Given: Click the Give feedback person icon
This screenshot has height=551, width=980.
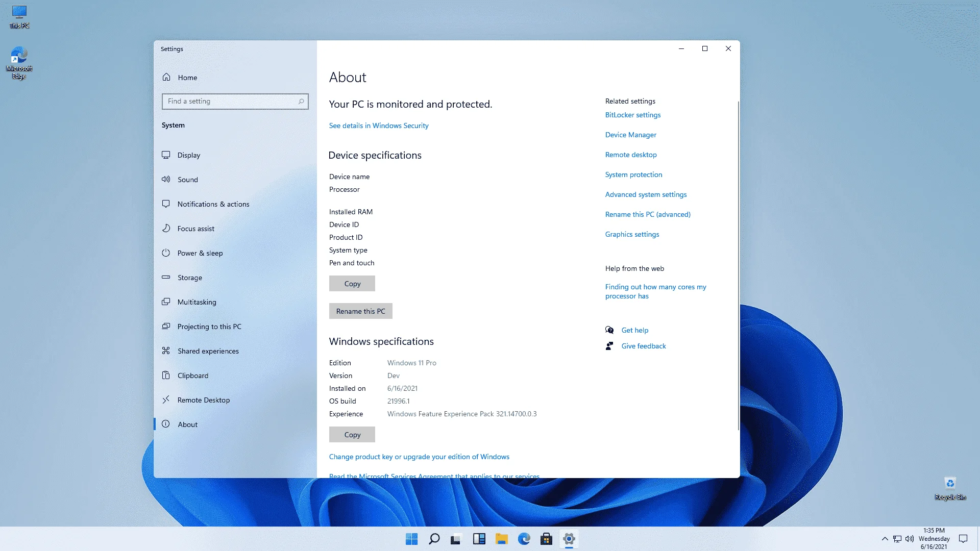Looking at the screenshot, I should (609, 346).
